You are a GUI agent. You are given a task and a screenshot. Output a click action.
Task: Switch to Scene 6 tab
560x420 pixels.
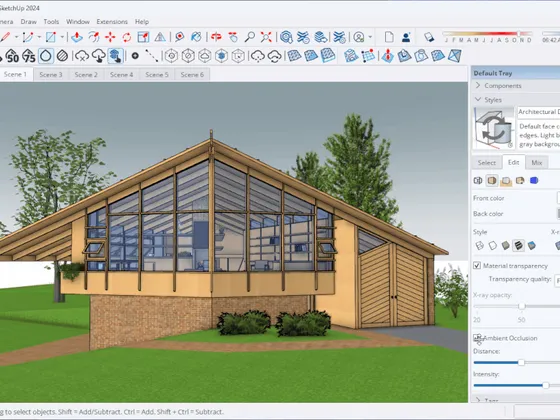[192, 75]
